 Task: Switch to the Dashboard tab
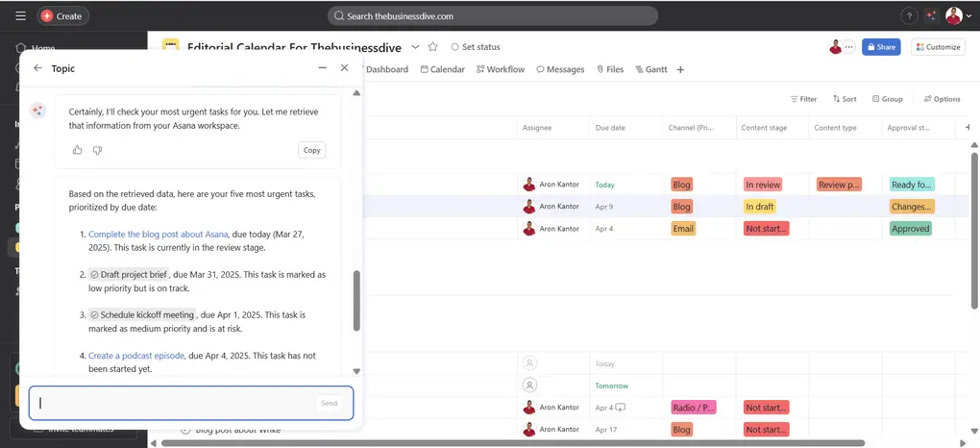click(386, 69)
